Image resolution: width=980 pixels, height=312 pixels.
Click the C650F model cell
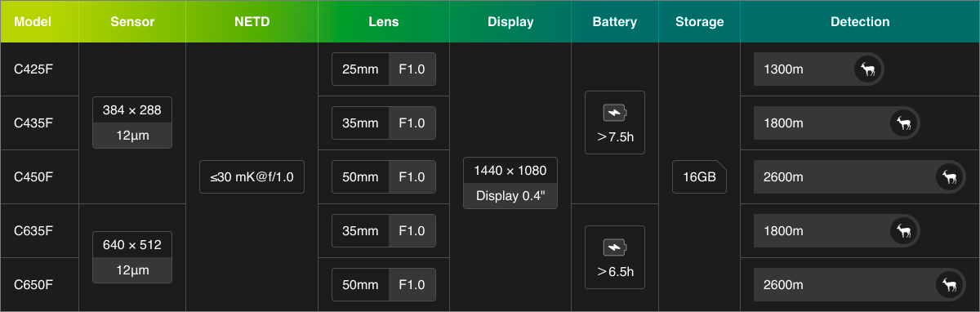click(x=39, y=285)
